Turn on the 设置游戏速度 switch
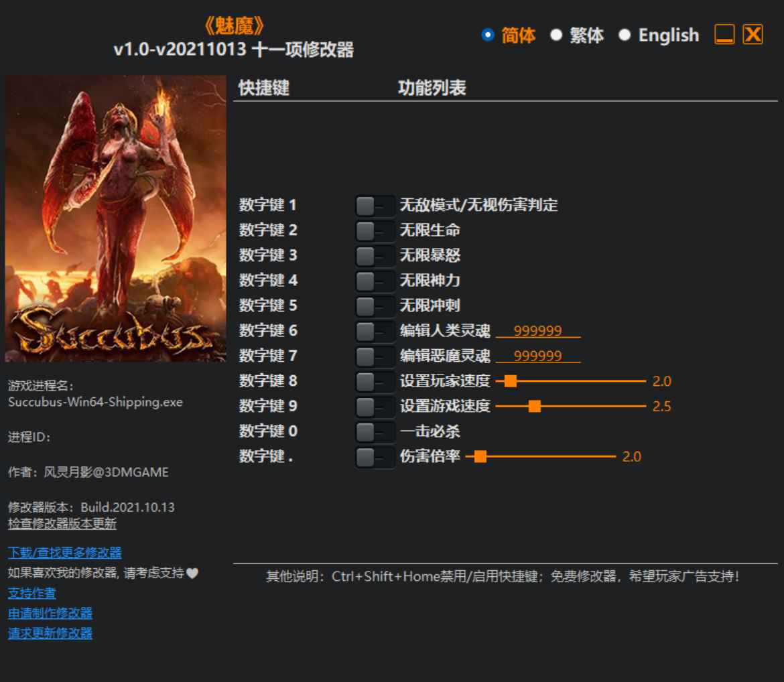784x682 pixels. point(375,406)
